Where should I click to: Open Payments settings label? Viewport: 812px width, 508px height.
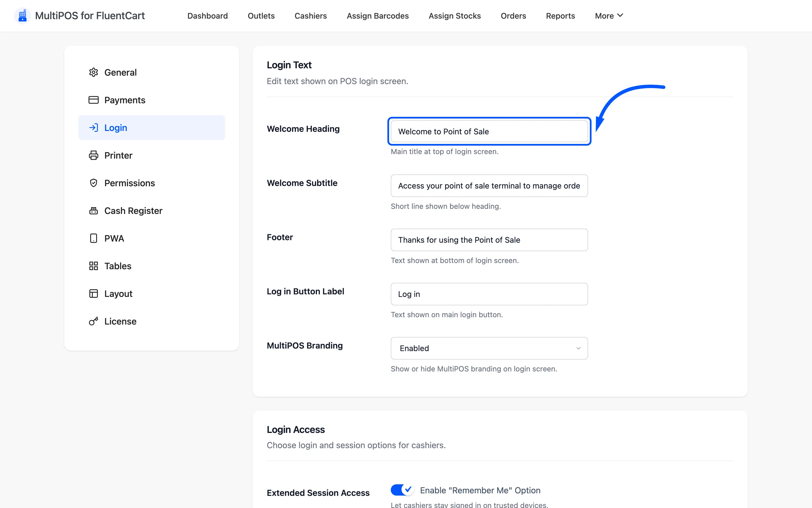coord(125,100)
